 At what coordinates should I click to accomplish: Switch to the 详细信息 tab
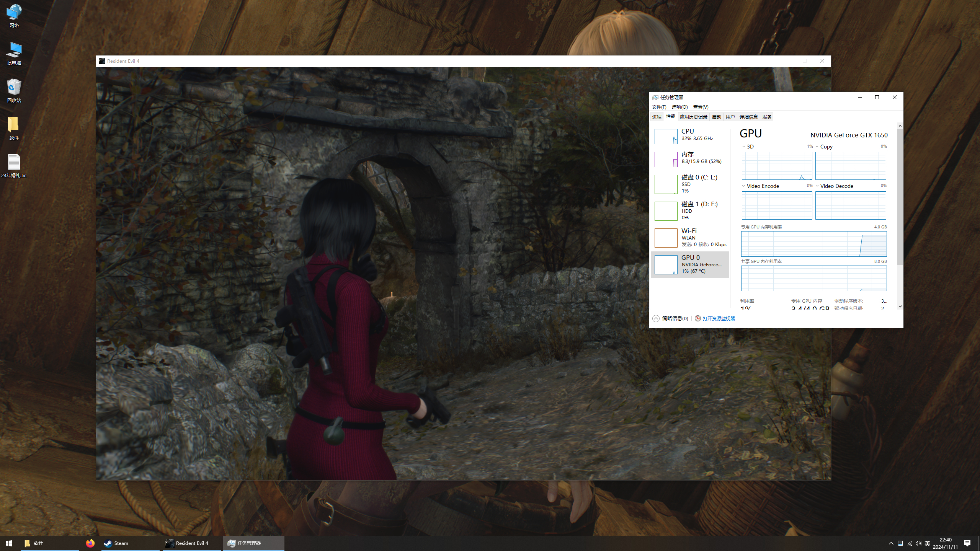point(748,117)
